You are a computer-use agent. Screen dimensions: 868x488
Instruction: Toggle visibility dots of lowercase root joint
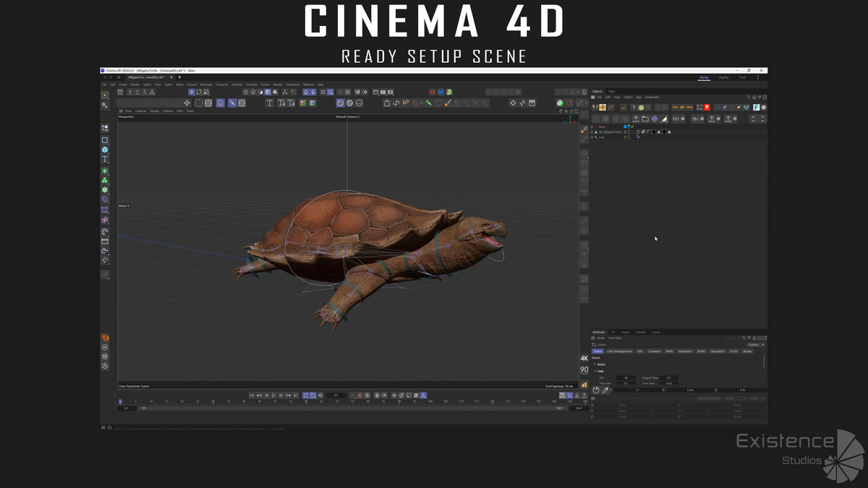point(629,137)
